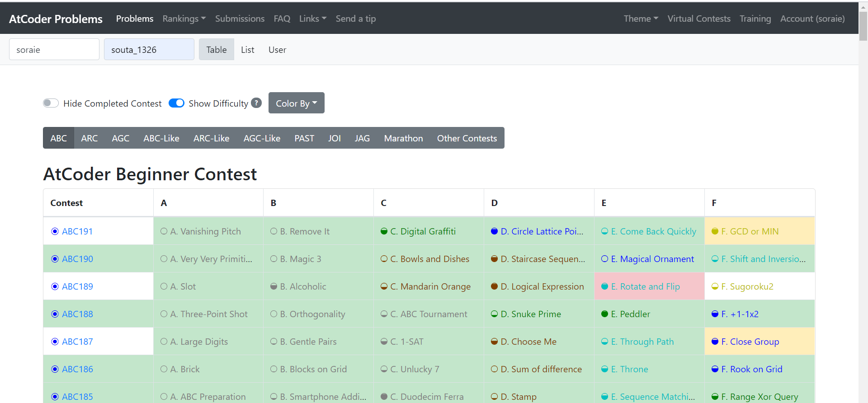Click cyan difficulty circle for Rotate and Flip
The height and width of the screenshot is (403, 868).
(x=604, y=286)
